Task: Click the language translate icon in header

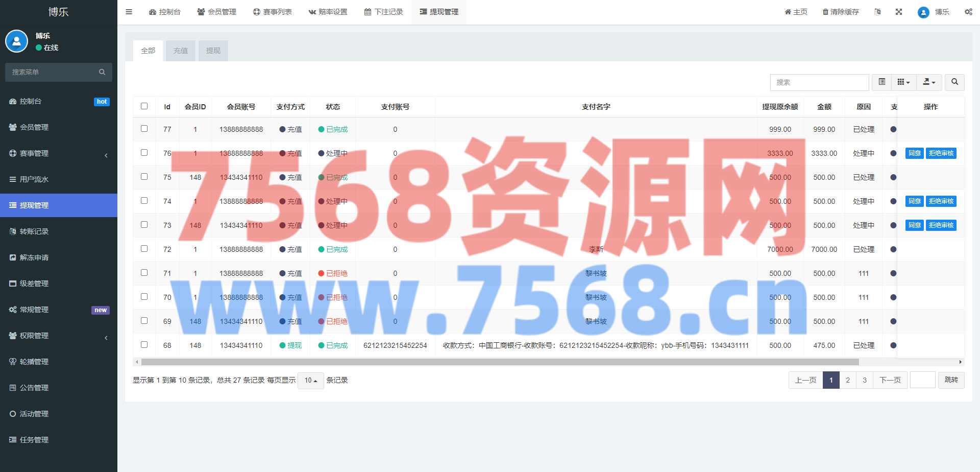Action: coord(877,12)
